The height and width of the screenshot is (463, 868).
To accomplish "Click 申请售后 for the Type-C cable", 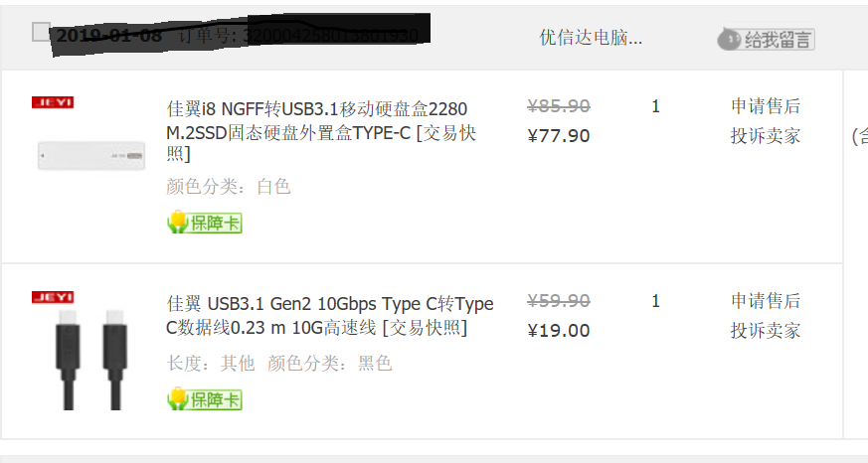I will click(766, 301).
